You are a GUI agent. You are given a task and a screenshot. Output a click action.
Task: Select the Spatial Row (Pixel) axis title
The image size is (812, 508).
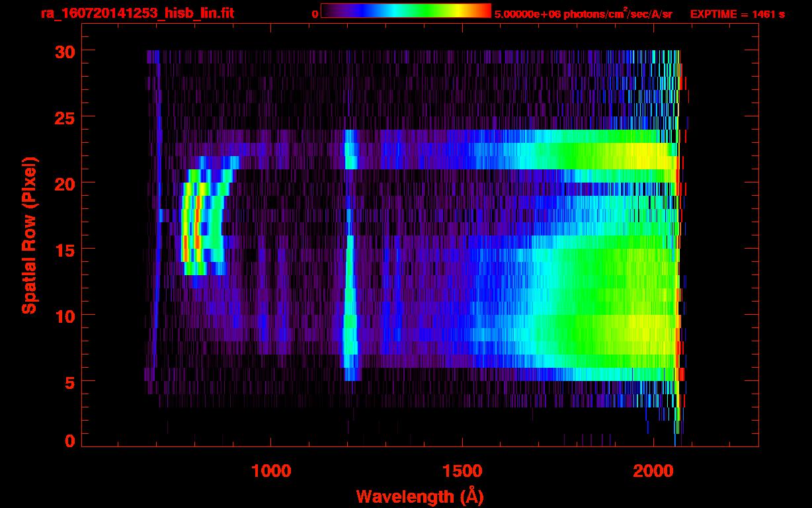[29, 235]
